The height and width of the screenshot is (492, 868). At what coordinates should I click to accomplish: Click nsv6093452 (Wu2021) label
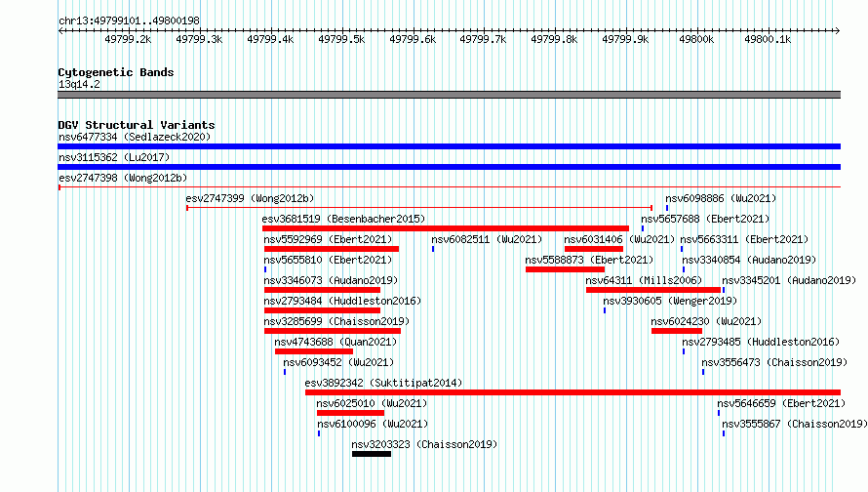pos(338,362)
